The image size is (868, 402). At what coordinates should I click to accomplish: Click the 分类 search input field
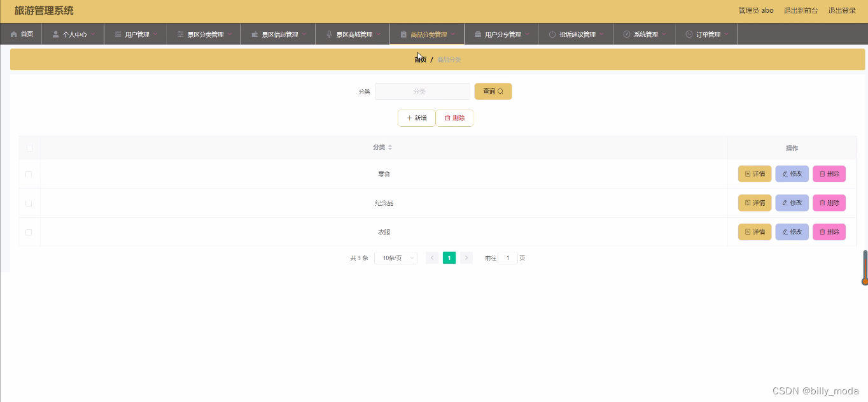click(x=423, y=91)
